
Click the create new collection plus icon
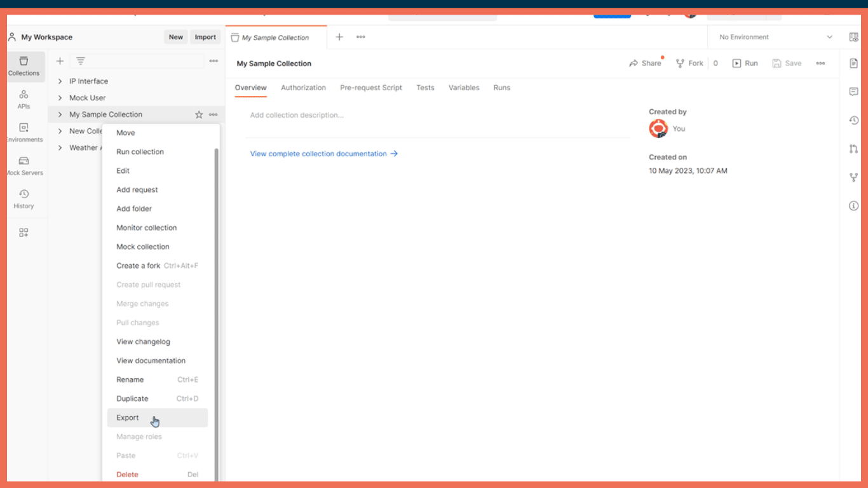pos(60,61)
